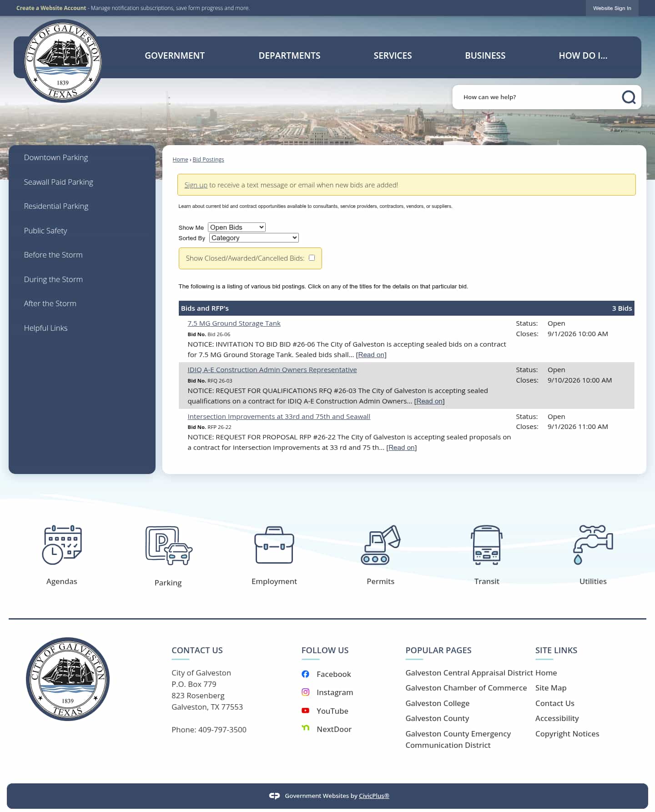The width and height of the screenshot is (655, 812).
Task: Select Helpful Links in sidebar
Action: click(45, 328)
